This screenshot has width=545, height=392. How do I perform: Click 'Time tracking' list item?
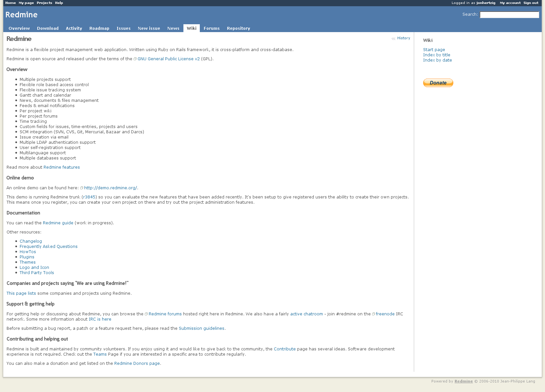tap(33, 121)
